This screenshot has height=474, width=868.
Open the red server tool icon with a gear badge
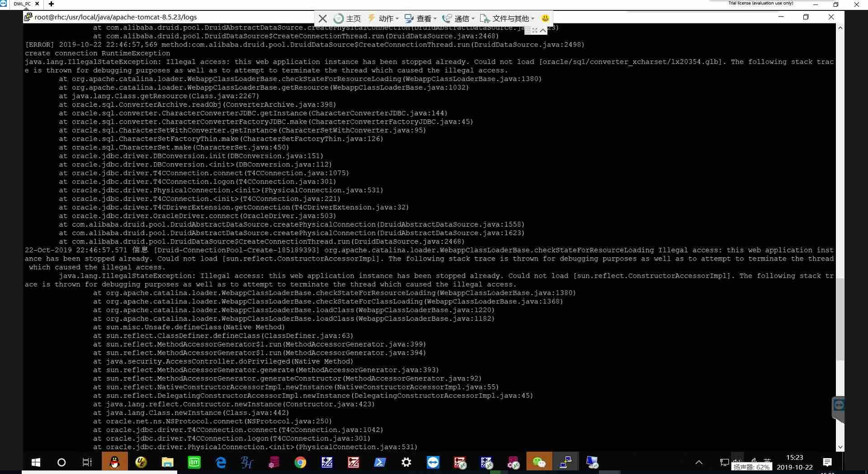click(460, 462)
